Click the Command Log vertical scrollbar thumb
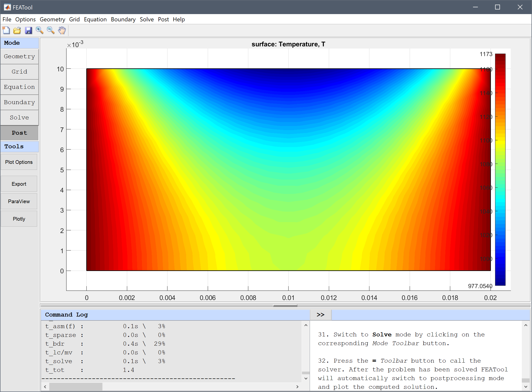Image resolution: width=532 pixels, height=392 pixels. pos(306,373)
